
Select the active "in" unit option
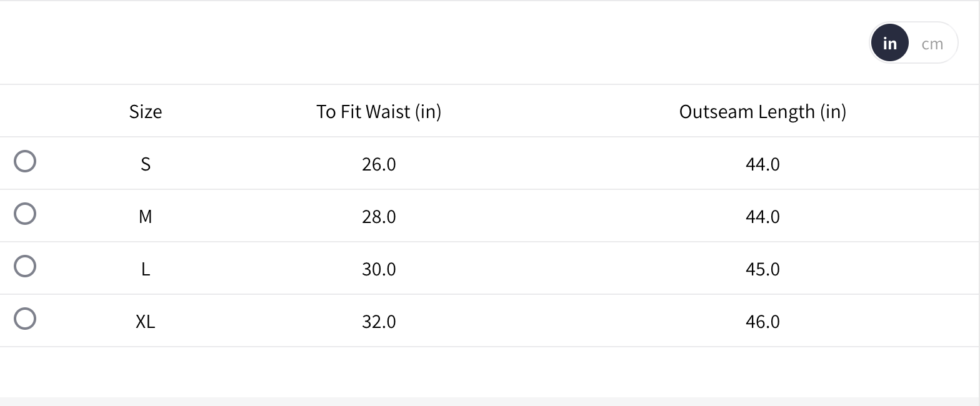tap(889, 44)
